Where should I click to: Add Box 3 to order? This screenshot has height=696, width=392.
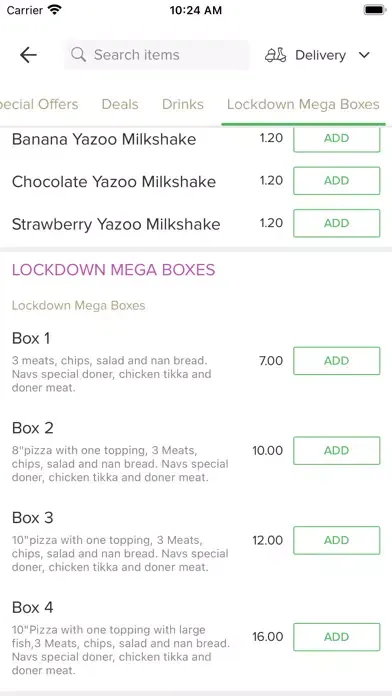(337, 540)
